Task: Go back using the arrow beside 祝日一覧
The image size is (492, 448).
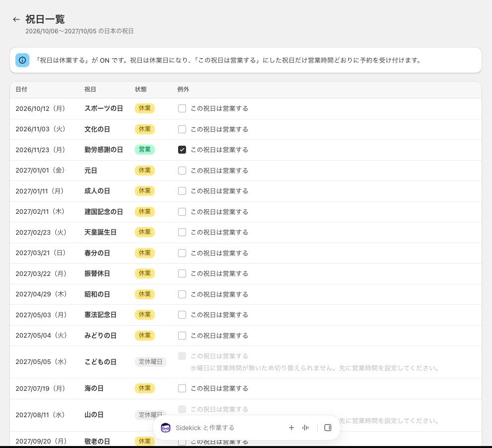Action: point(16,19)
